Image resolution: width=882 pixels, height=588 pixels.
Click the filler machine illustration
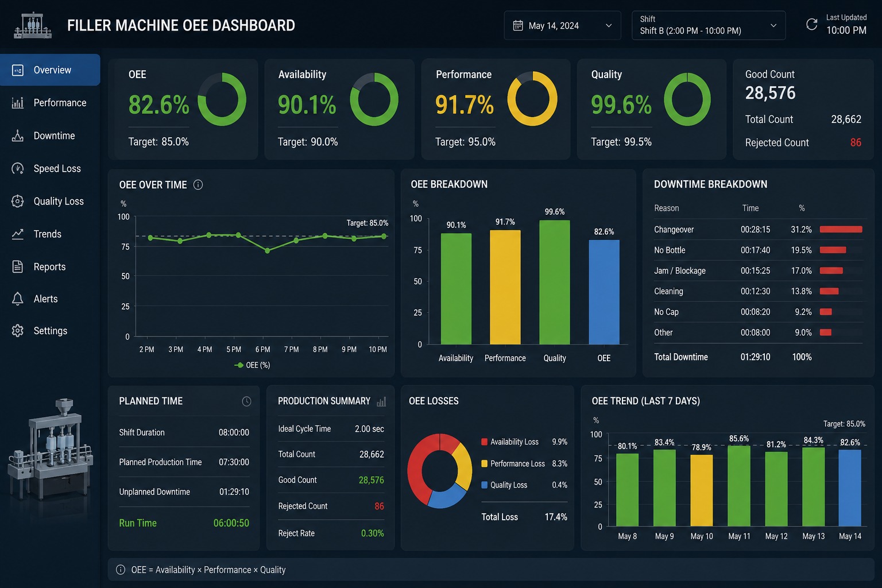pyautogui.click(x=50, y=451)
